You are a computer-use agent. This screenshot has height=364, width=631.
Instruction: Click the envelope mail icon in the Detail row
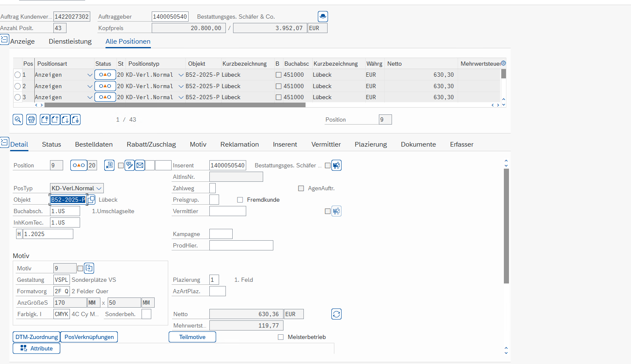(x=140, y=165)
